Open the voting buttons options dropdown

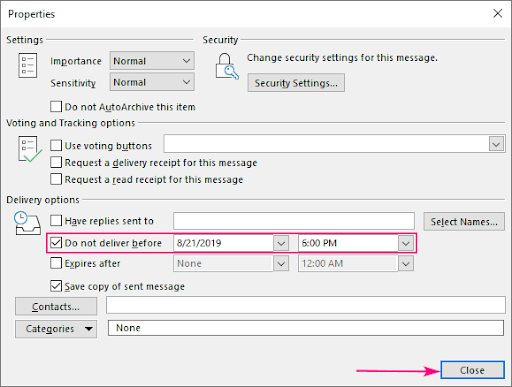pyautogui.click(x=496, y=144)
